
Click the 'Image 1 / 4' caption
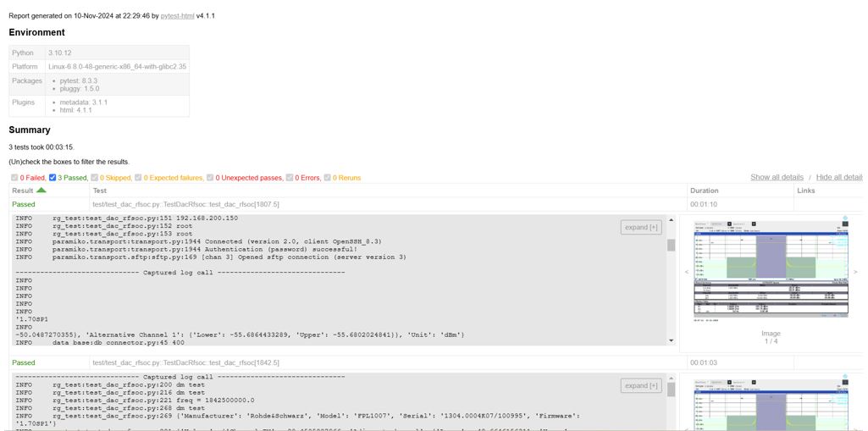tap(771, 338)
